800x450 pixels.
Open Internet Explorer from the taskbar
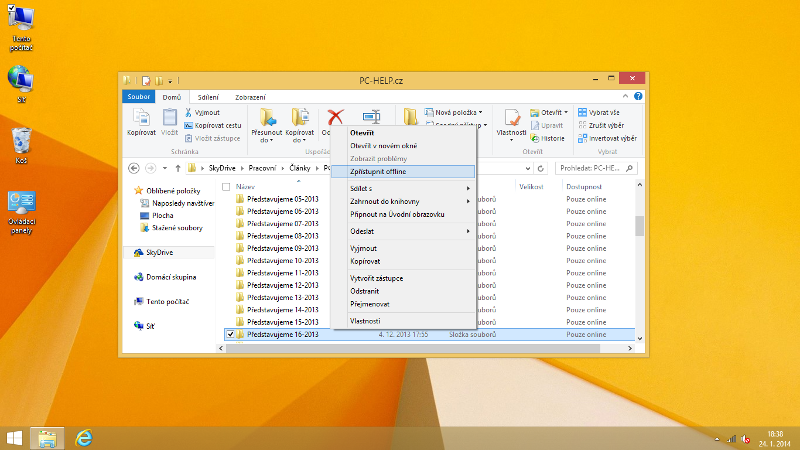[86, 438]
